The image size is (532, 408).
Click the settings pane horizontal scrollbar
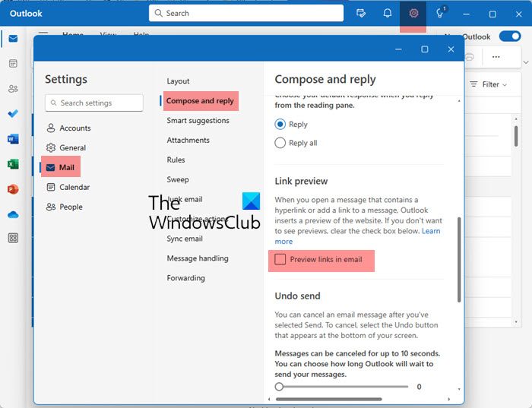click(329, 399)
